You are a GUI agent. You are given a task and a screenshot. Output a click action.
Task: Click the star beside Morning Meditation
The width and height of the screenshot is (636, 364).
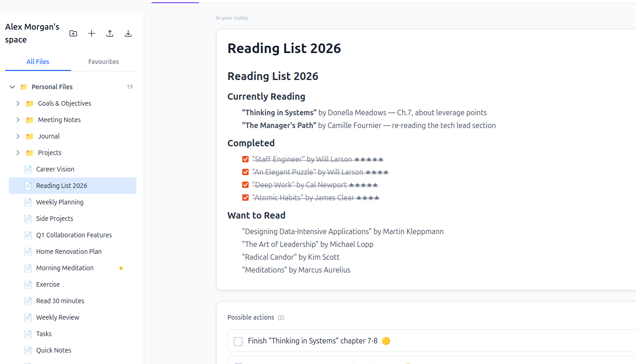point(121,268)
